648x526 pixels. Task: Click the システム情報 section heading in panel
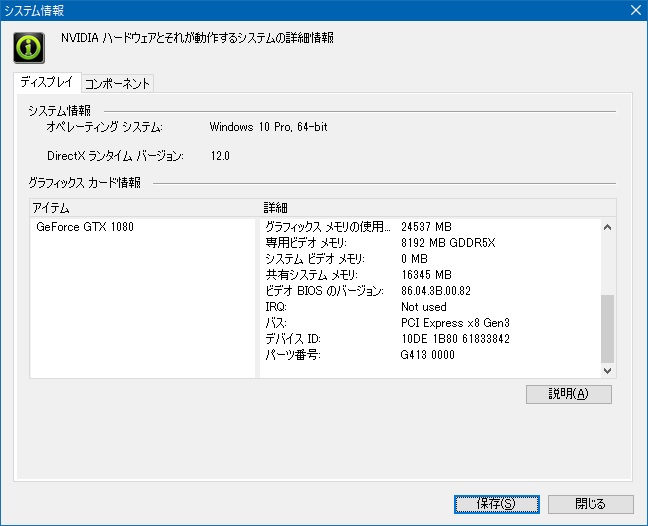tap(60, 111)
